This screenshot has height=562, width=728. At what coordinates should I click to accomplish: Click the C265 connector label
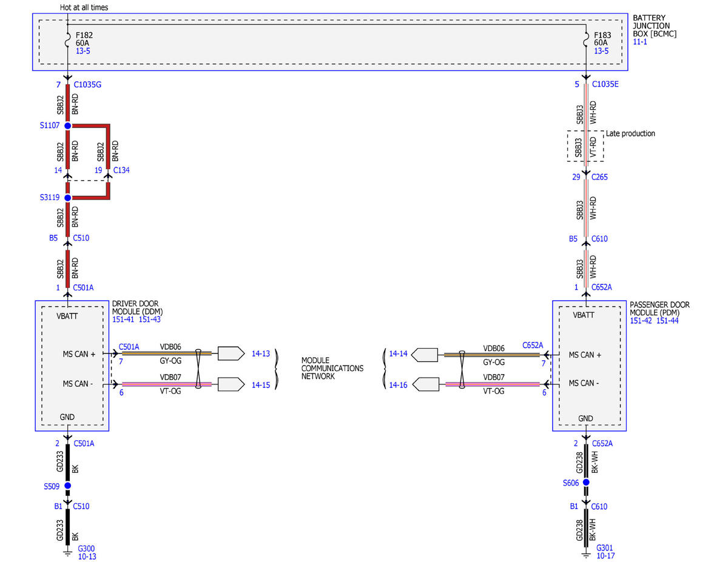(x=599, y=177)
